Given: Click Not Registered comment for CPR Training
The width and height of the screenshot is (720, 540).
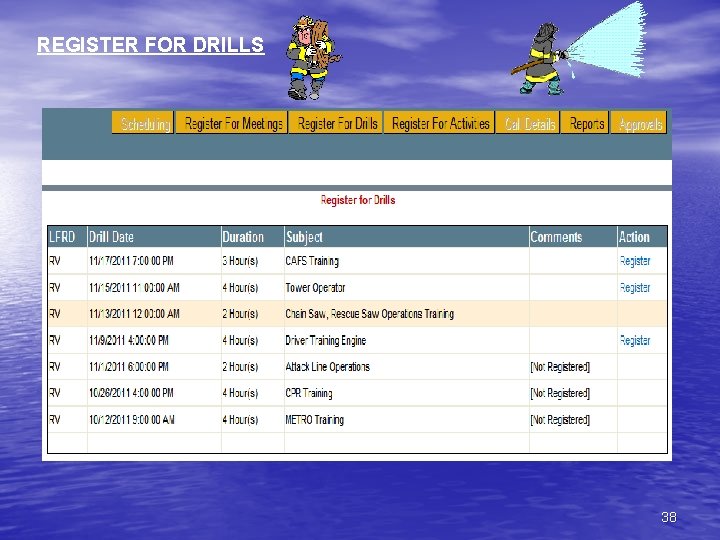Looking at the screenshot, I should [x=560, y=393].
